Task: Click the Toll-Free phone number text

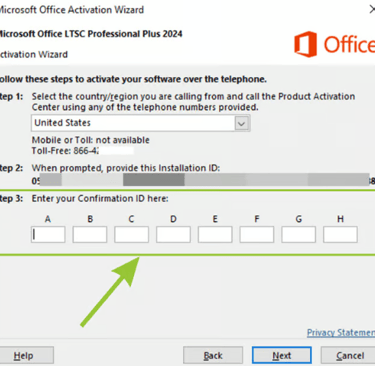Action: point(83,151)
